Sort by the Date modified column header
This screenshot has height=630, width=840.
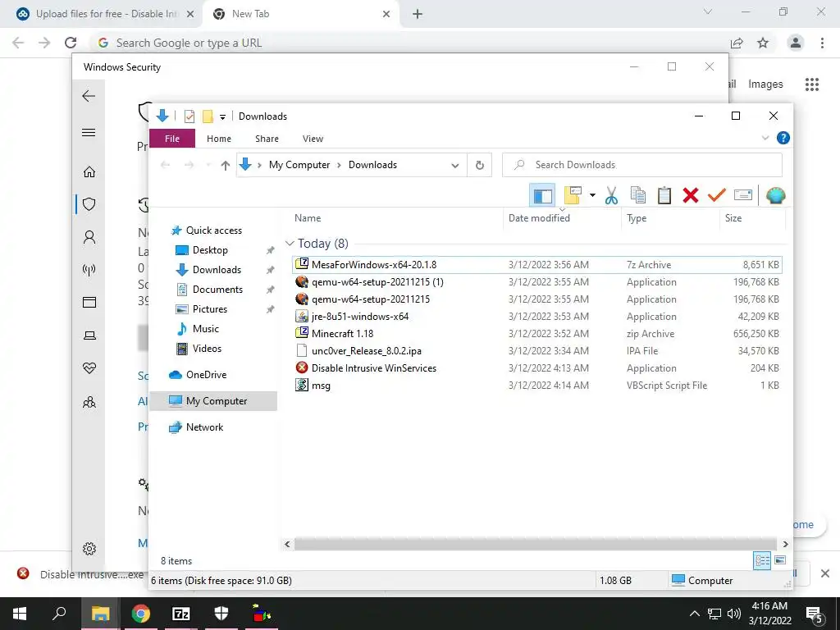click(x=539, y=218)
